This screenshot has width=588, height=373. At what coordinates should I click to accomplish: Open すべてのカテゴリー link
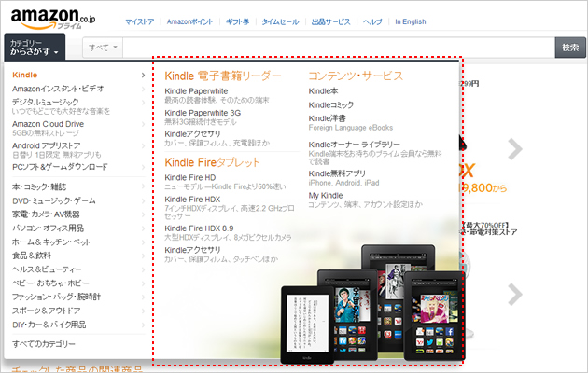[44, 344]
